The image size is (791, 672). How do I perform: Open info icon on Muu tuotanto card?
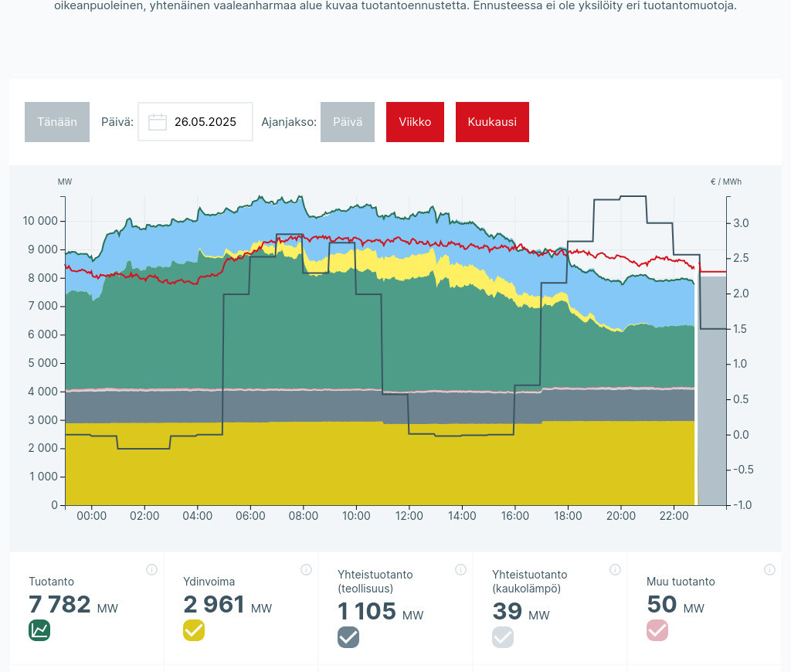[x=769, y=570]
